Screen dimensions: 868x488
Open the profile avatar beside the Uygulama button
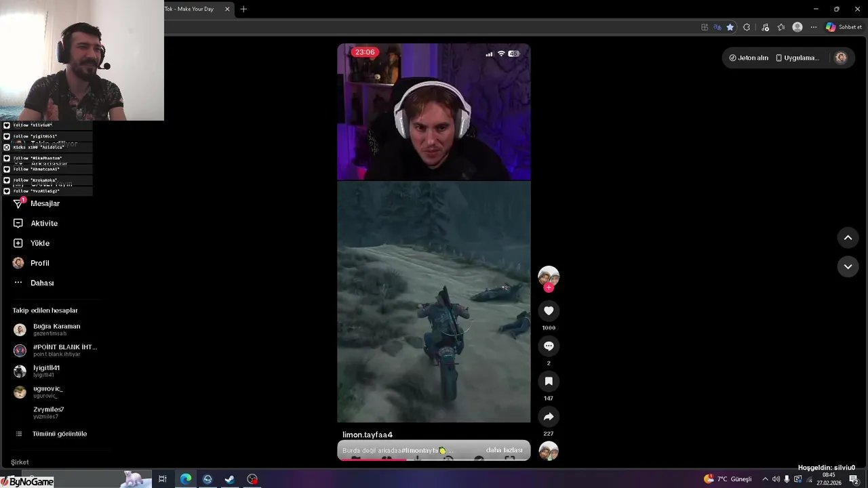(x=841, y=58)
